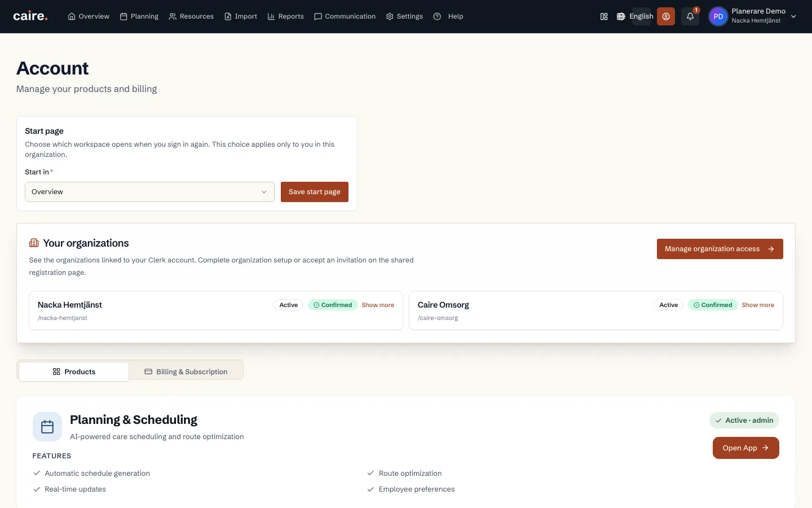Click the Confirmed badge on Nacka Hemtjänst

(x=333, y=305)
